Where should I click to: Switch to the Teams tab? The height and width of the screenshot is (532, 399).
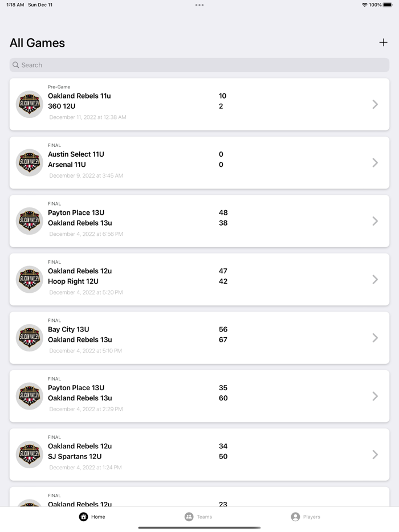[198, 517]
